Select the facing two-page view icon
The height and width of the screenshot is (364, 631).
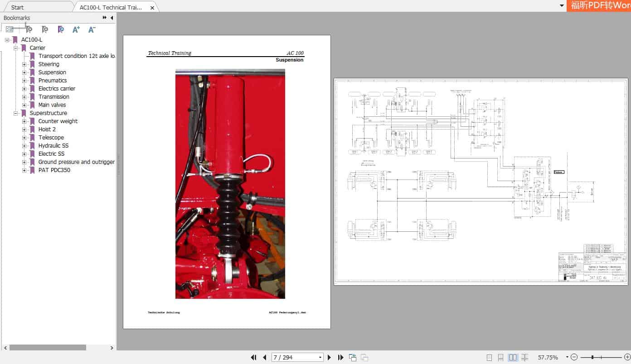coord(513,358)
